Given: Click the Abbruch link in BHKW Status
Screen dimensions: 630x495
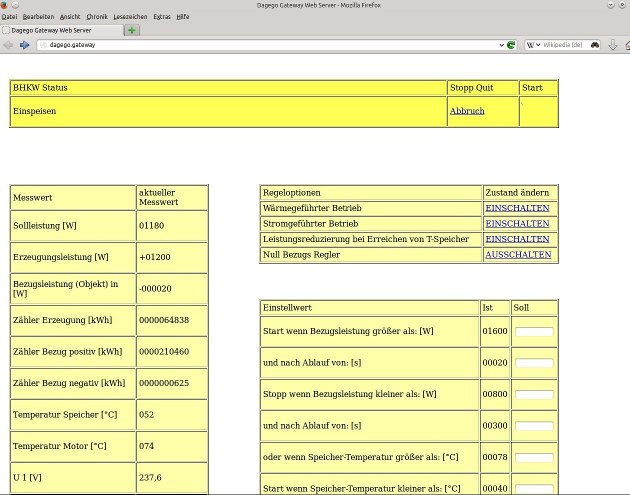Looking at the screenshot, I should pyautogui.click(x=466, y=111).
